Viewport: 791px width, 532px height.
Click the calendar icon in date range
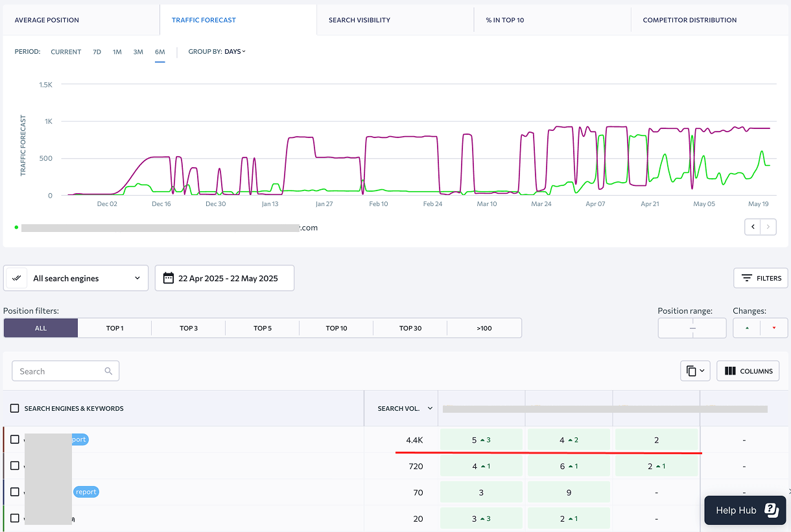(x=169, y=278)
